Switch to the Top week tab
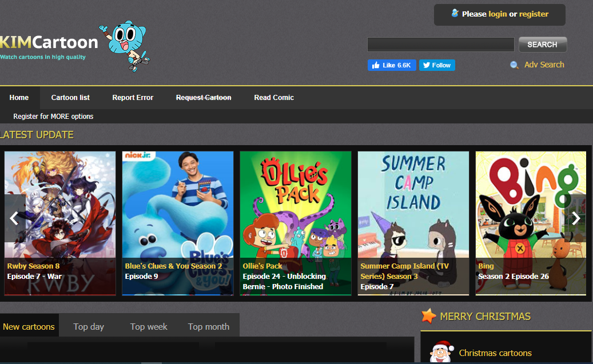The image size is (593, 364). (149, 327)
